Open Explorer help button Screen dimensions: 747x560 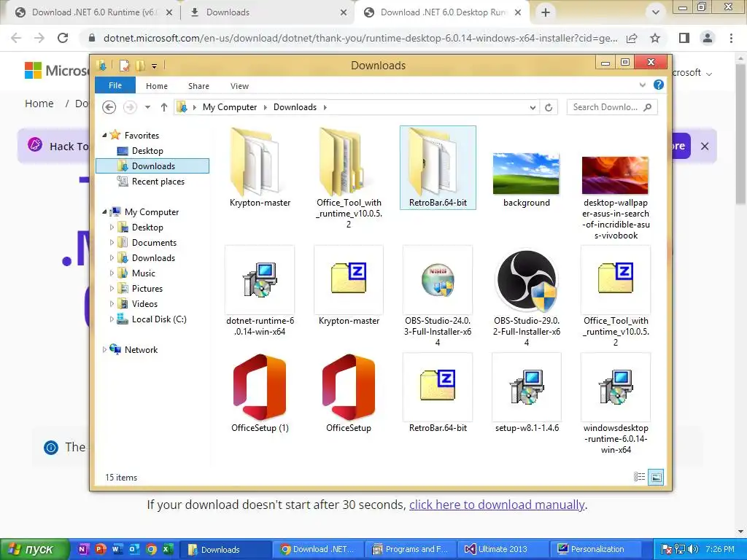tap(659, 85)
